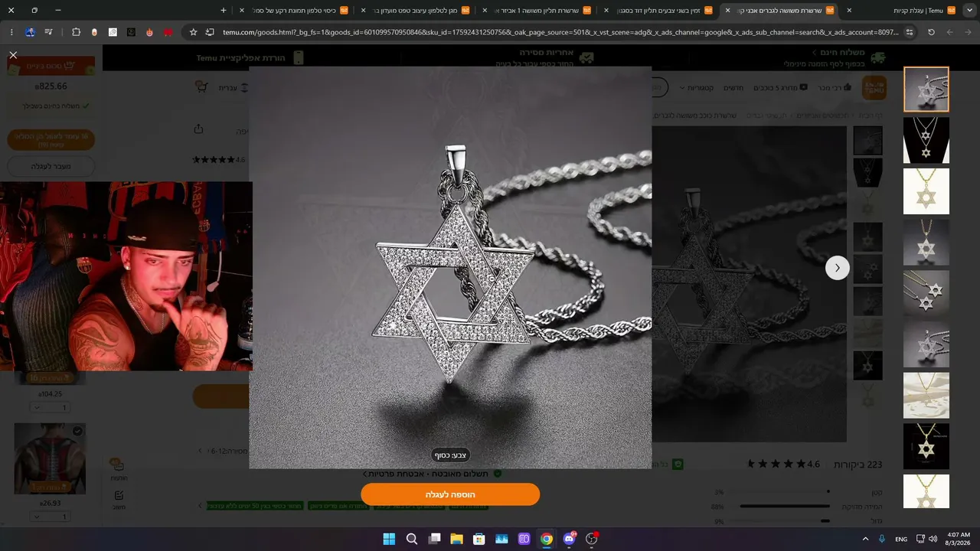Screen dimensions: 980x551
Task: Open the media controls icon
Action: pos(49,32)
